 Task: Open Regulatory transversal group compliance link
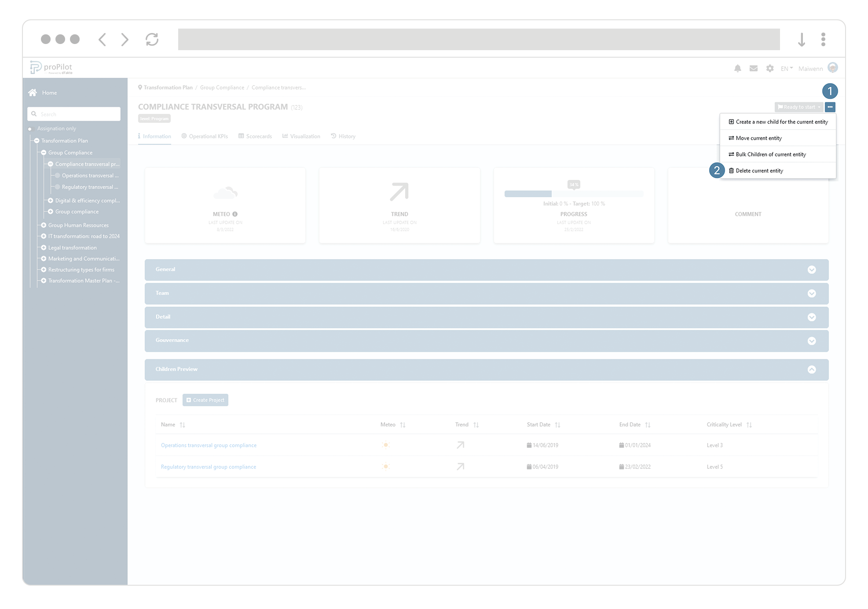point(208,467)
